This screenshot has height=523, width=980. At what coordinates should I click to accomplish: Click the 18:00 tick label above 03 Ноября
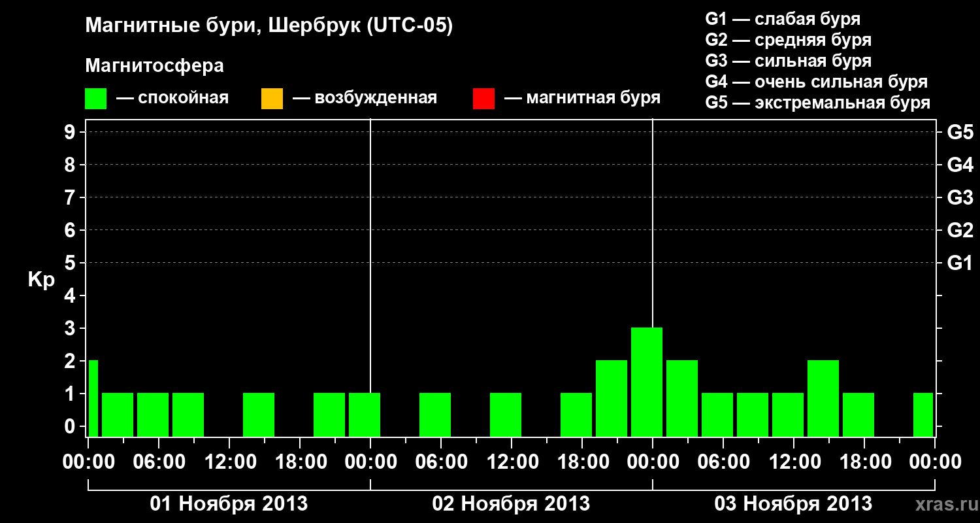click(864, 462)
